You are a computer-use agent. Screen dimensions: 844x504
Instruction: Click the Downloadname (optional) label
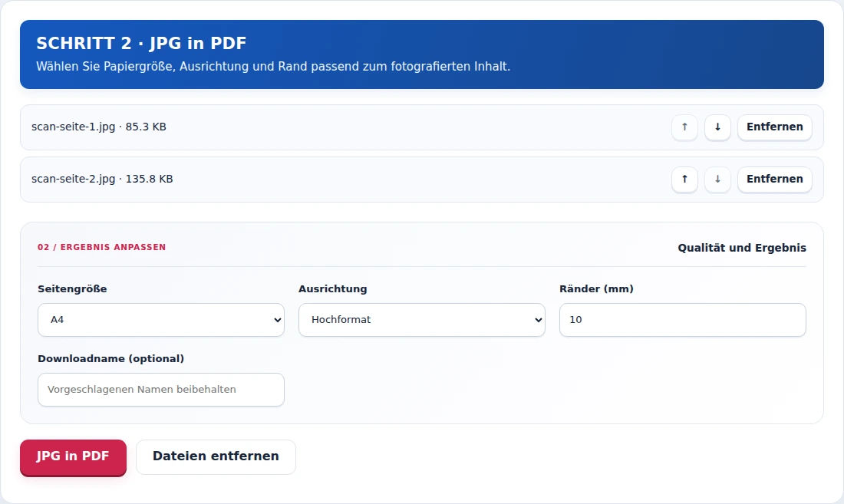click(111, 359)
